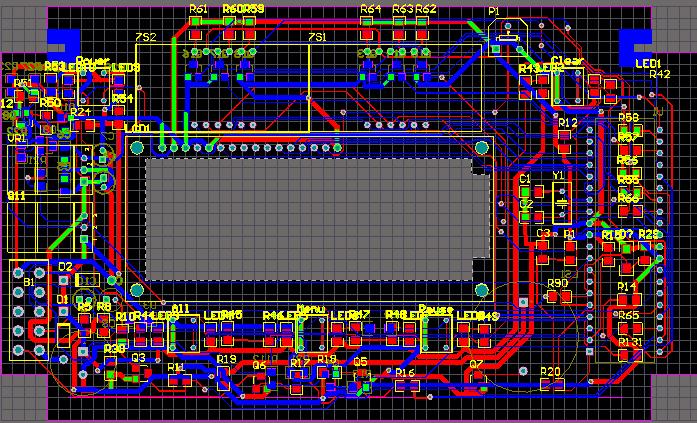Image resolution: width=697 pixels, height=423 pixels.
Task: Click the R17 resistor designator
Action: [300, 363]
